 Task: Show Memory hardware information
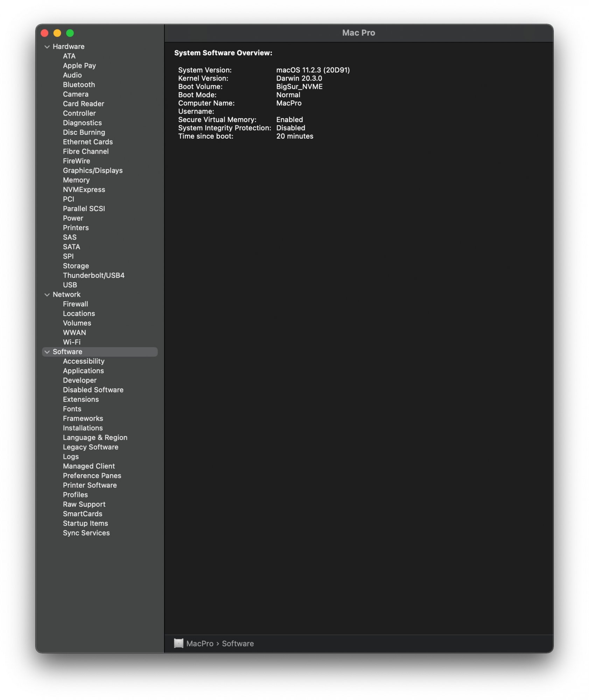(76, 180)
